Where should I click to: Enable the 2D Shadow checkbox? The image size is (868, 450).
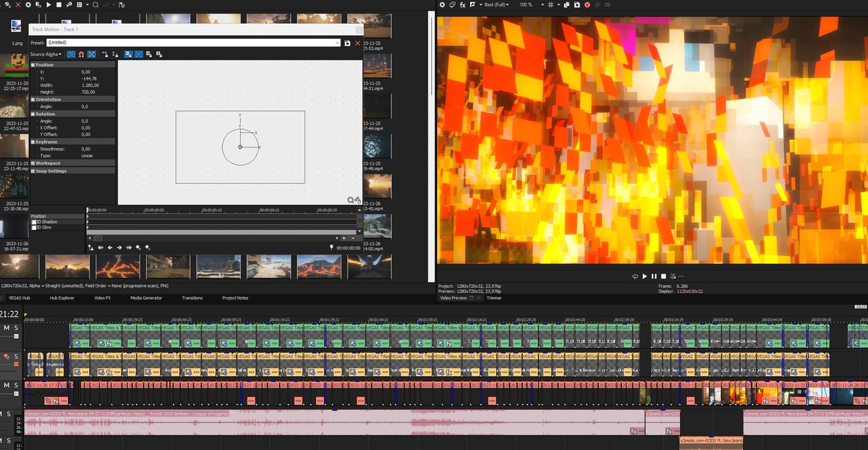coord(33,222)
